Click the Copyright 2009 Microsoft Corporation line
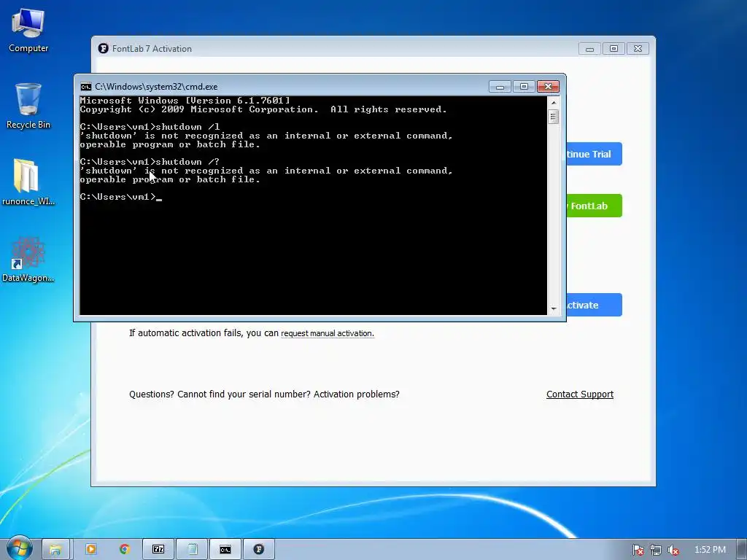This screenshot has width=747, height=560. click(263, 109)
